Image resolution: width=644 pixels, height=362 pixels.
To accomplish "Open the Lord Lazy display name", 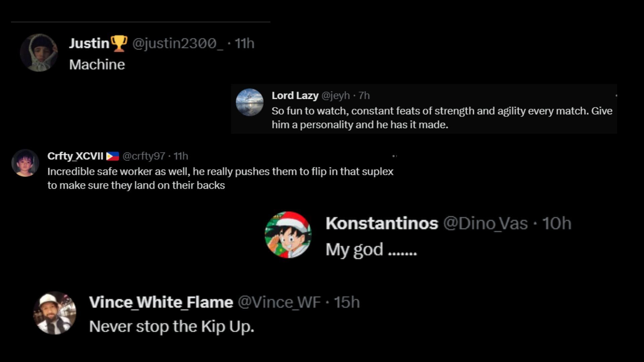I will pyautogui.click(x=295, y=96).
